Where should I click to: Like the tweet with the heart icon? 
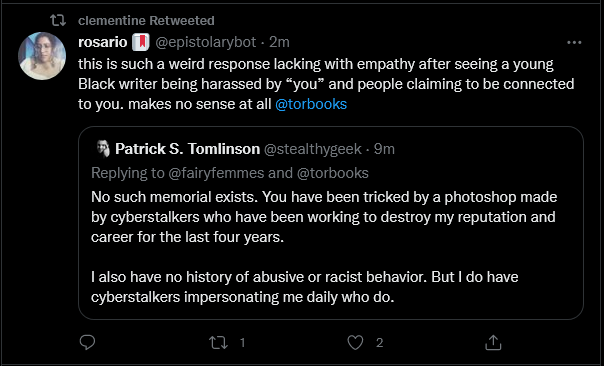[355, 342]
